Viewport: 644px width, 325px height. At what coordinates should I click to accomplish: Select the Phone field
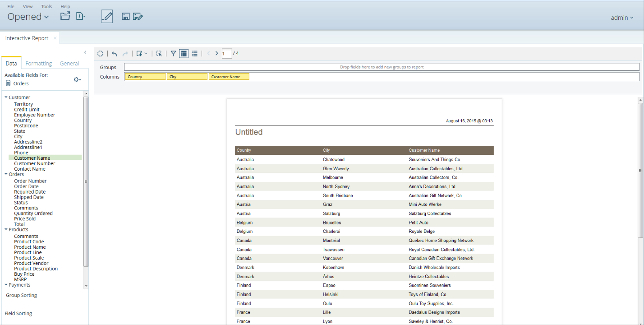click(21, 153)
